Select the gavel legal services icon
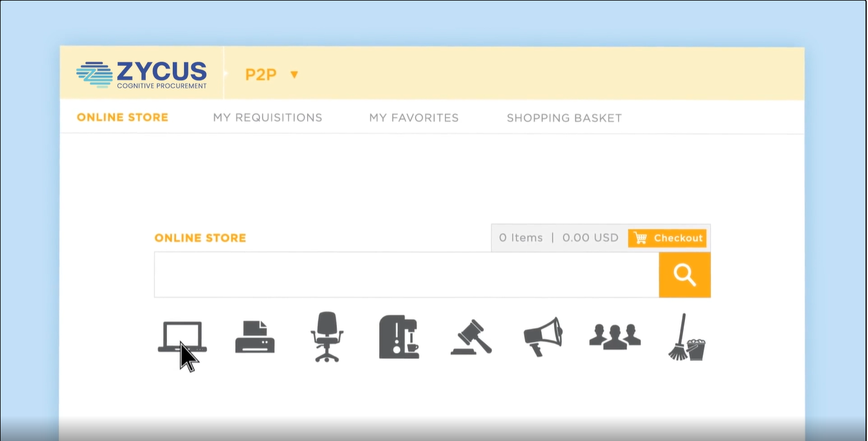The image size is (868, 441). tap(470, 337)
